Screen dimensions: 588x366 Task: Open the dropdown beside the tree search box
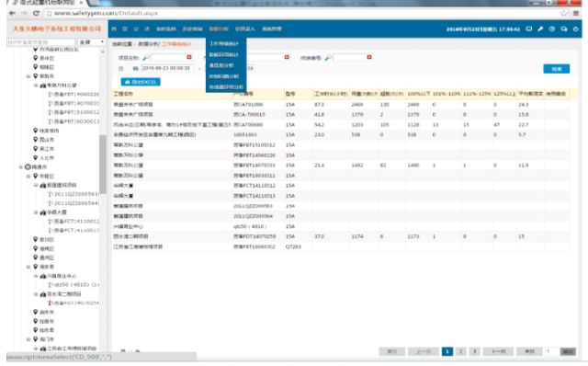click(92, 42)
